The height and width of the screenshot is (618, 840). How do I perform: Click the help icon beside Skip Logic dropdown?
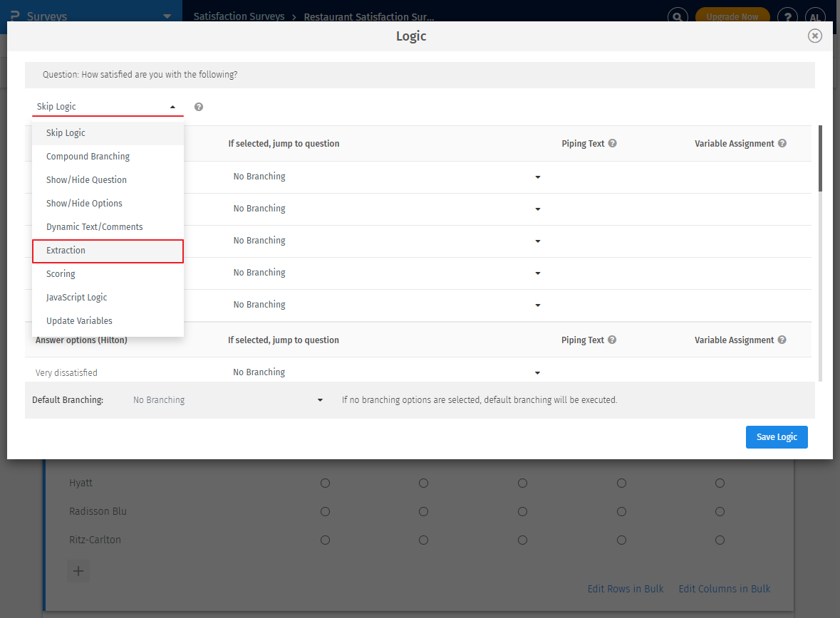tap(198, 106)
